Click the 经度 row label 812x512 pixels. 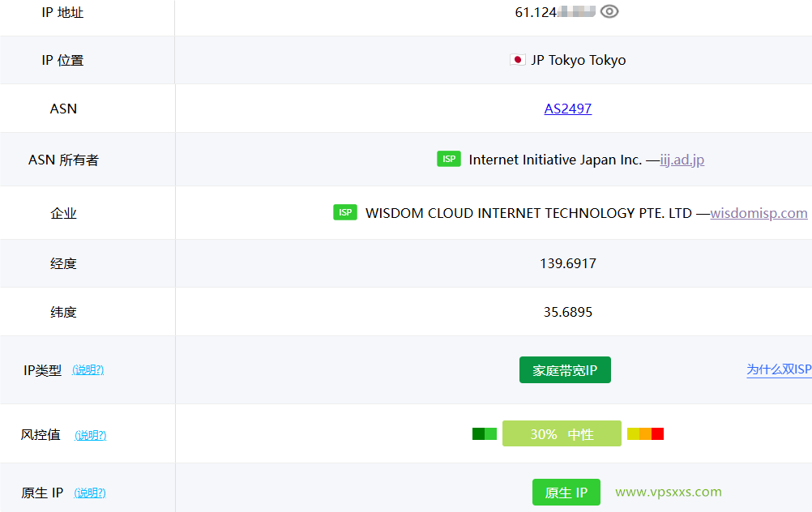(x=63, y=263)
